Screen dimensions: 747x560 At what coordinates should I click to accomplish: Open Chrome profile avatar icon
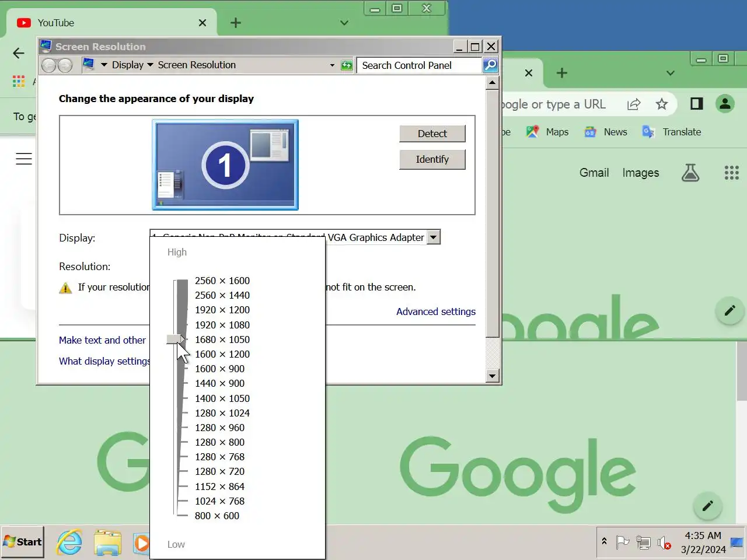(x=725, y=104)
